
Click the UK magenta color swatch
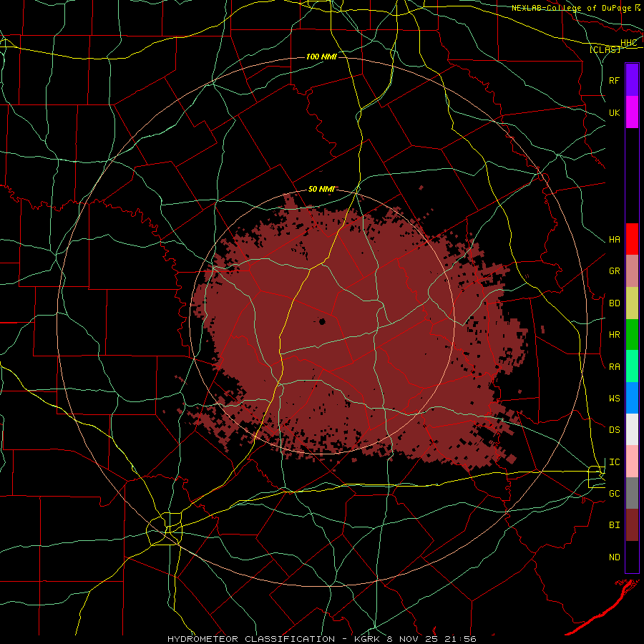click(632, 112)
